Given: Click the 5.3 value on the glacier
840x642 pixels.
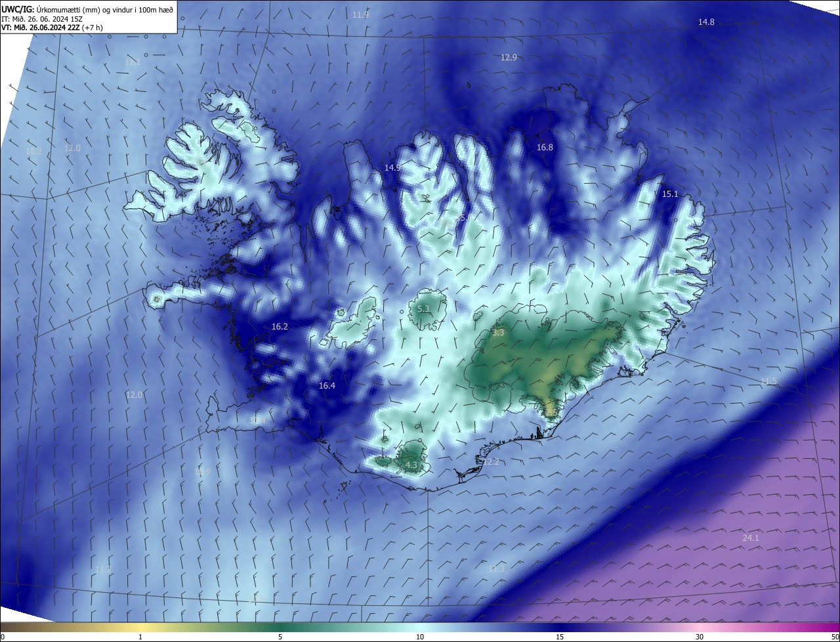Looking at the screenshot, I should 423,309.
